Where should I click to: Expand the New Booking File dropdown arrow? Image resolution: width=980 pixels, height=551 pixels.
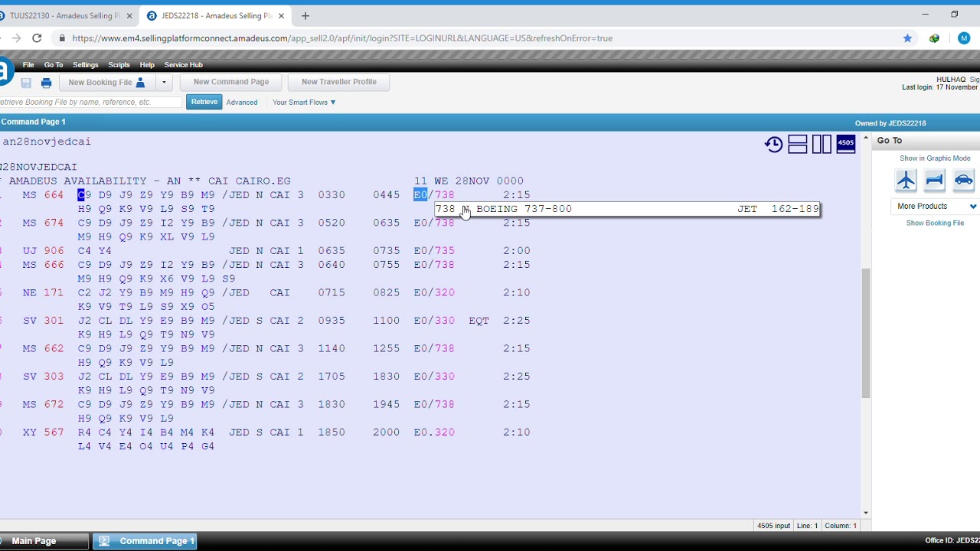(x=163, y=82)
